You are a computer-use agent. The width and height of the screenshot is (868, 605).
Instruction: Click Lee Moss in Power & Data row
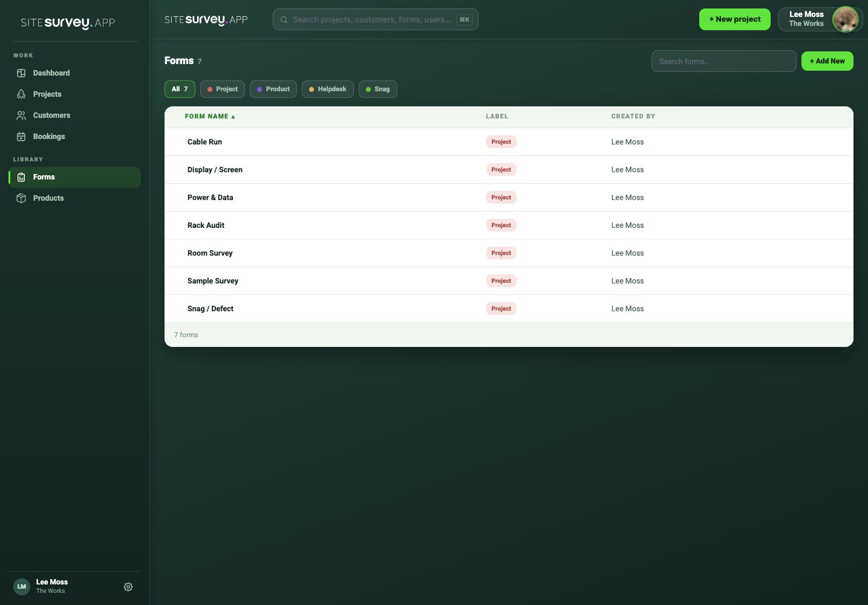(627, 198)
